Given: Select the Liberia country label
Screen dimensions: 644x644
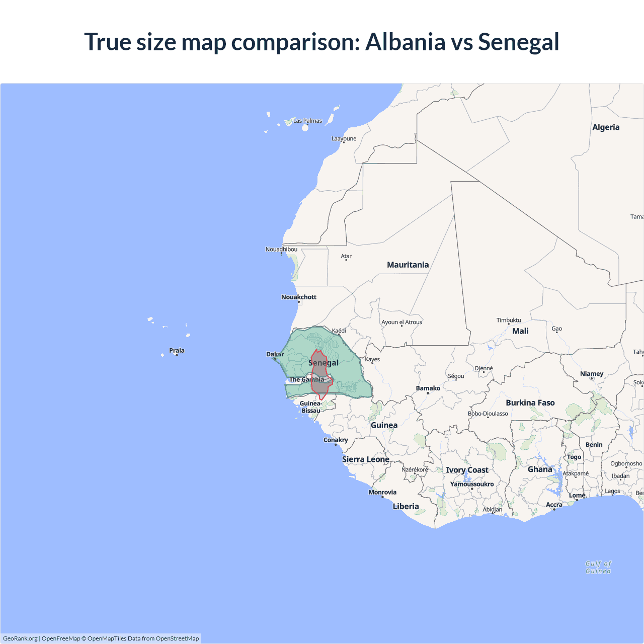Looking at the screenshot, I should pos(406,507).
